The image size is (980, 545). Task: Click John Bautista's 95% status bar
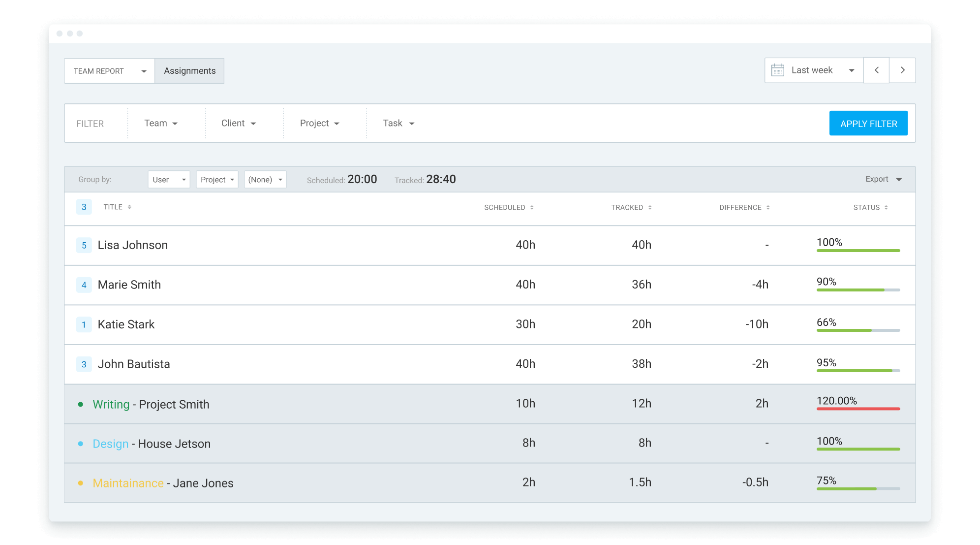[x=858, y=370]
